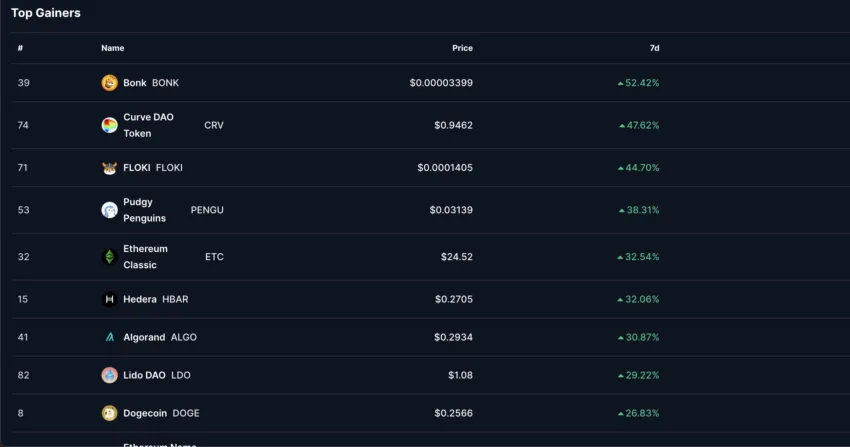Screen dimensions: 850x447
Task: Open the FLOKI viking dog icon
Action: (110, 168)
